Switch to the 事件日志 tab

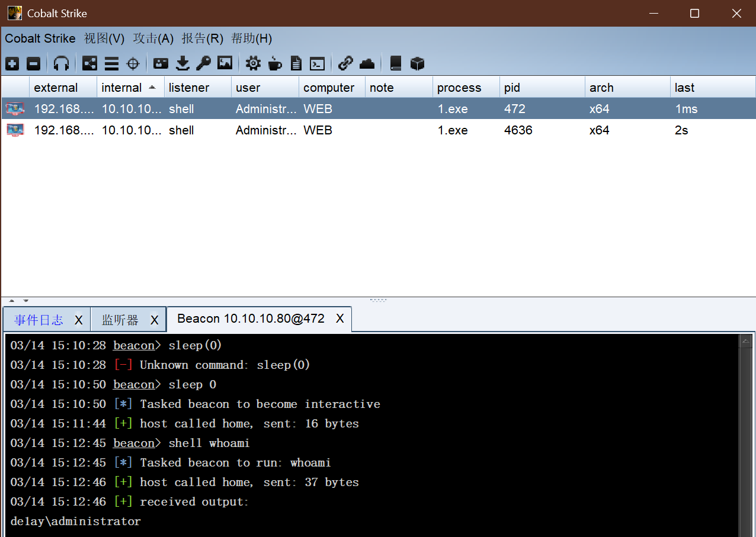pyautogui.click(x=39, y=320)
